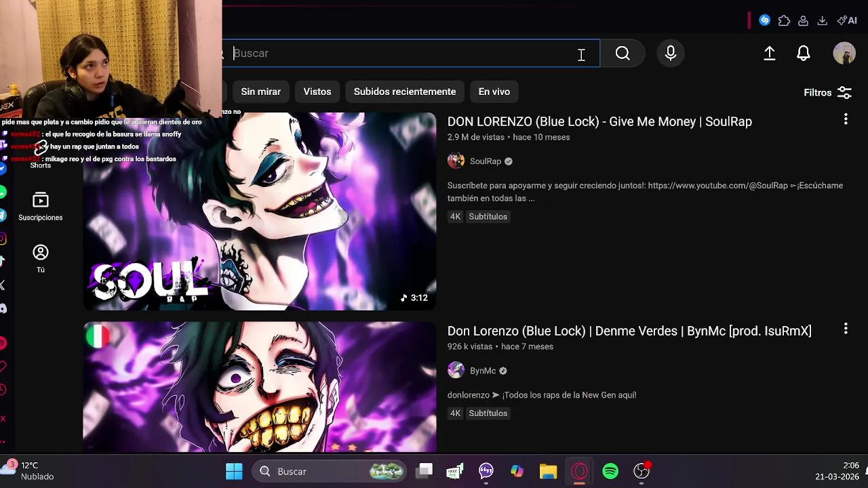The width and height of the screenshot is (868, 488).
Task: Open Suscripciones in the YouTube sidebar
Action: [40, 207]
